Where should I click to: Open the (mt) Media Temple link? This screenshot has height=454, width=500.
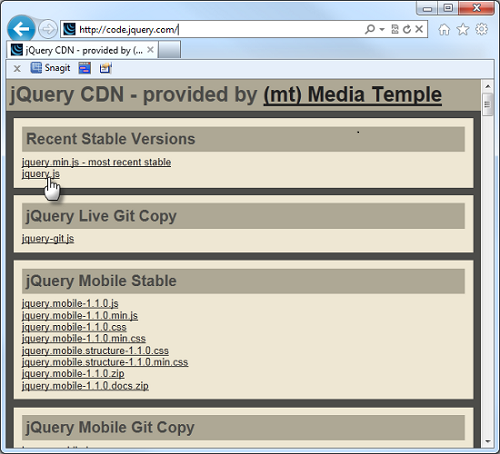[x=353, y=95]
